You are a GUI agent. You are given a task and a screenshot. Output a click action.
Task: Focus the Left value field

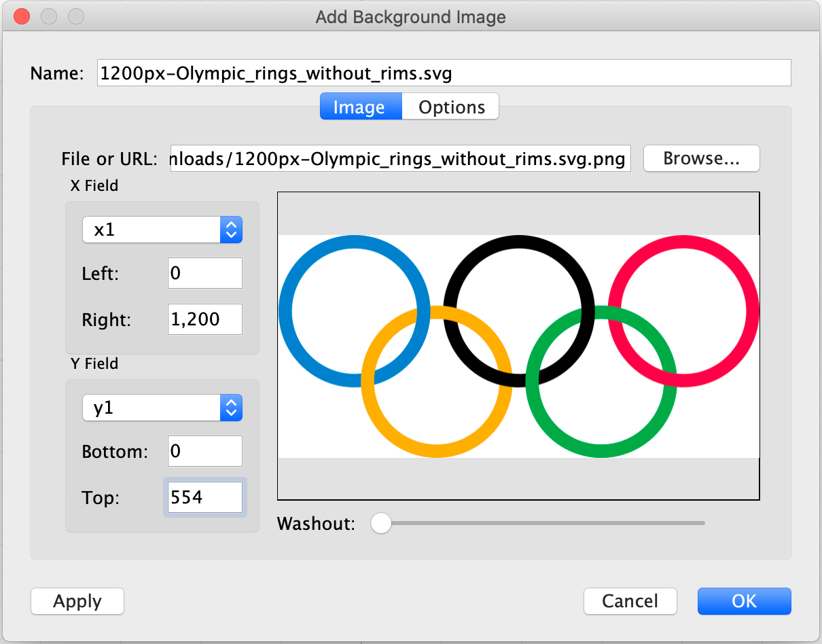click(205, 273)
